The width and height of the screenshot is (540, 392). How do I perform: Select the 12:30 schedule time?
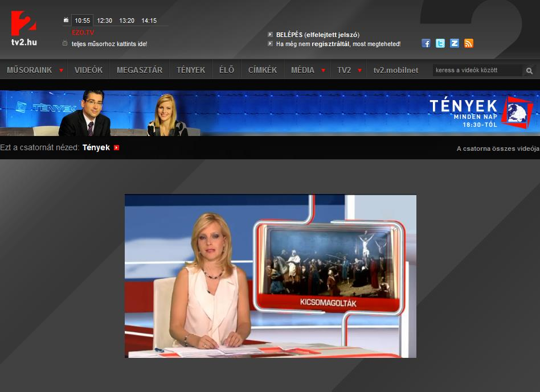click(x=104, y=20)
